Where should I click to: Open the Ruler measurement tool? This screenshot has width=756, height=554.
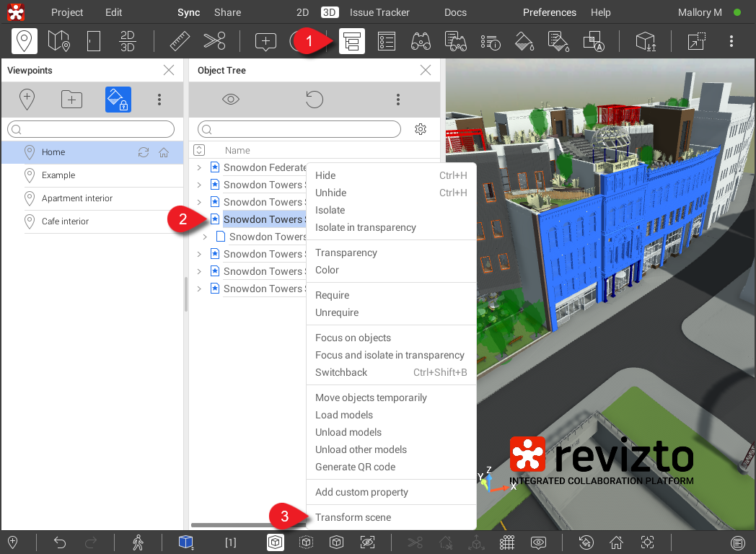tap(180, 41)
